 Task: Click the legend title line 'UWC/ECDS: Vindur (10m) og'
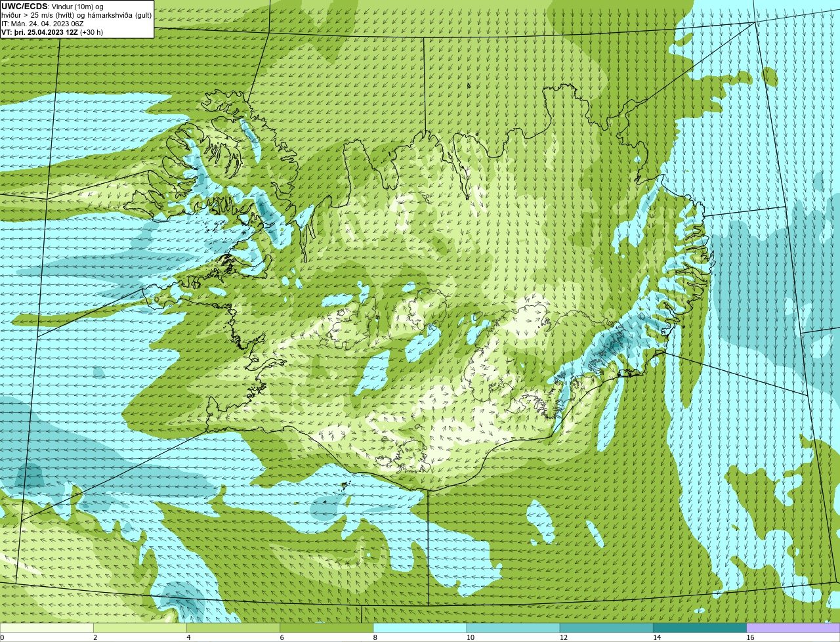point(52,7)
